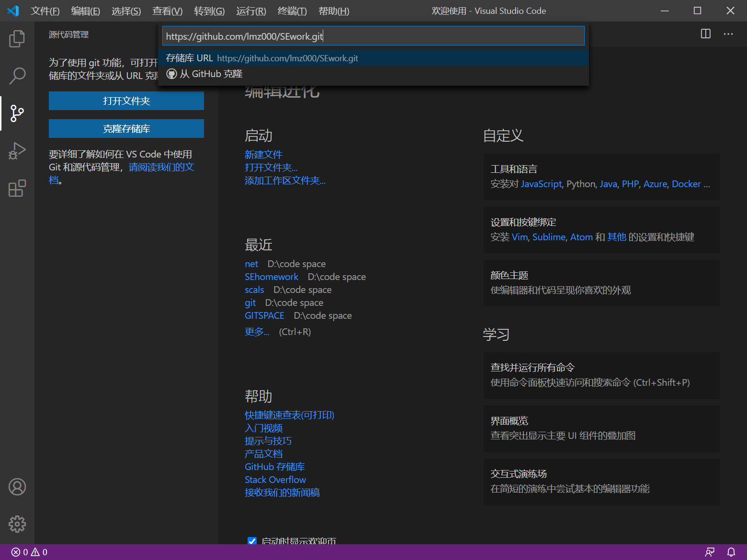This screenshot has width=747, height=560.
Task: Open the recent folder scals
Action: click(x=254, y=290)
